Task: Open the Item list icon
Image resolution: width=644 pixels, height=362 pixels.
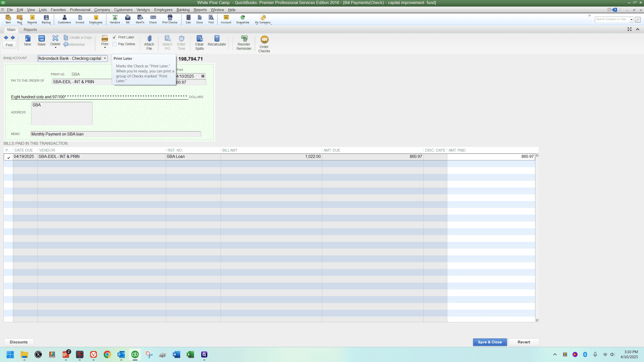Action: coord(8,19)
